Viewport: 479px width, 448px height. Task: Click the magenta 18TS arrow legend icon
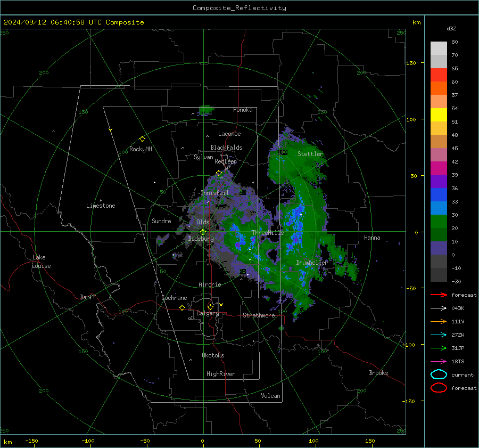point(439,362)
